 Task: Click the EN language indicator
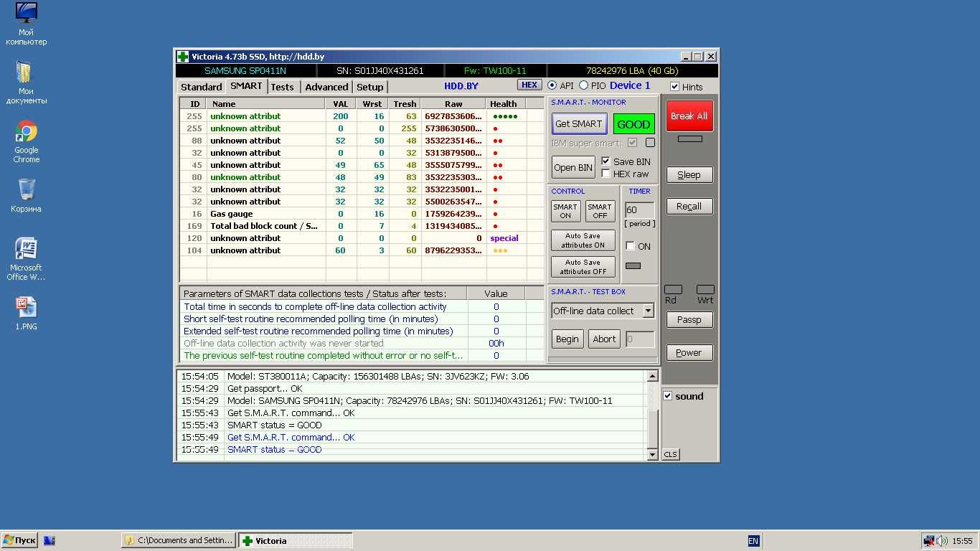tap(753, 541)
